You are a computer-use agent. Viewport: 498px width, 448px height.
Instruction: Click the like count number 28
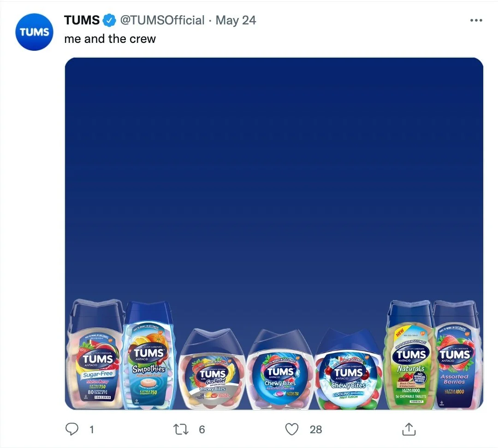316,430
